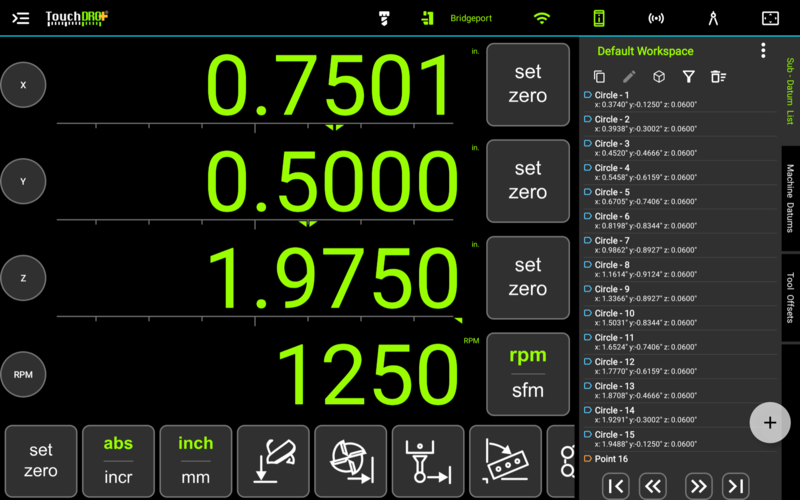Viewport: 800px width, 500px height.
Task: Filter the datum list with funnel icon
Action: (x=688, y=77)
